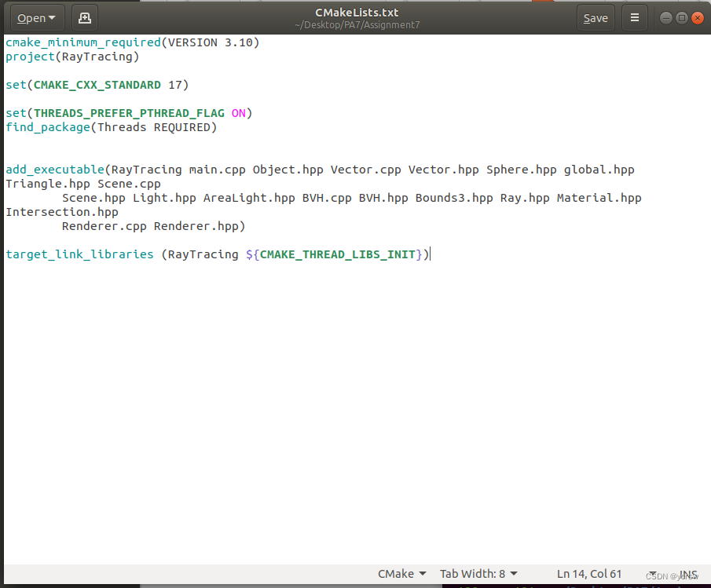This screenshot has width=711, height=588.
Task: Click on Scene.cpp file name
Action: tap(129, 184)
